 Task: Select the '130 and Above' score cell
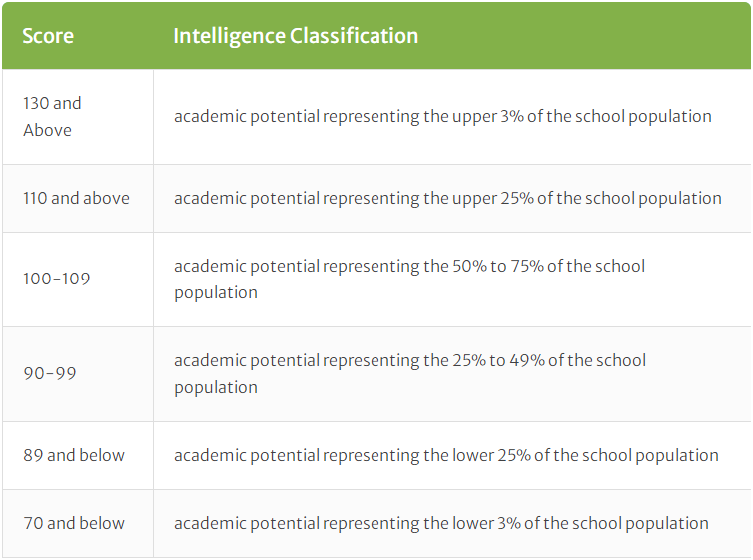(x=78, y=117)
